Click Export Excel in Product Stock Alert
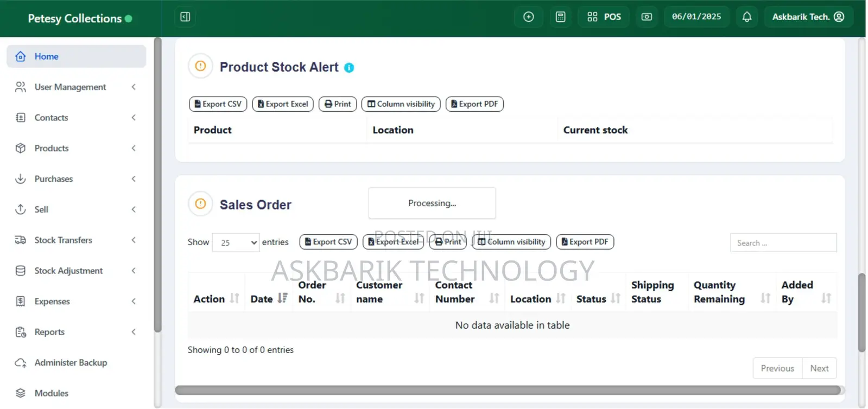This screenshot has height=409, width=868. tap(283, 104)
